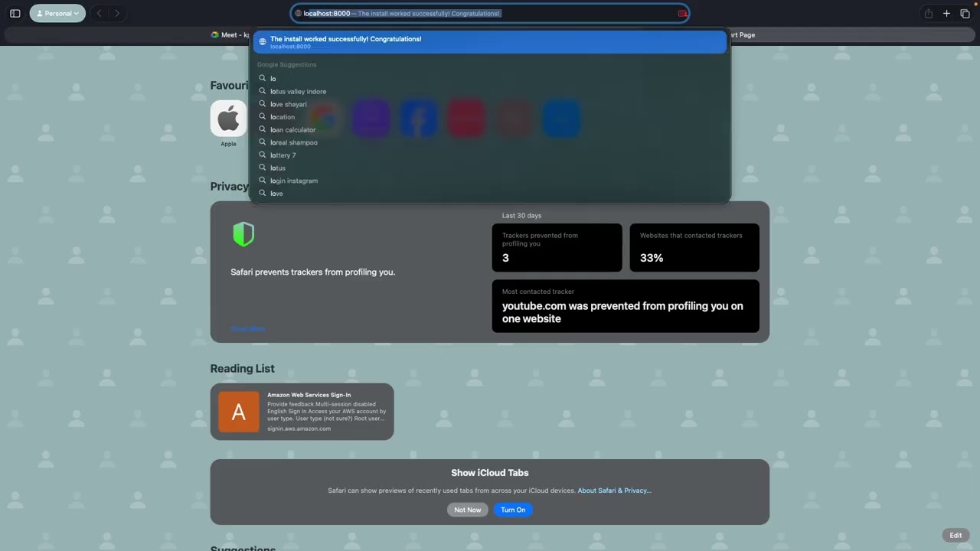The width and height of the screenshot is (980, 551).
Task: Open the 'About Safari & Privacy…' link
Action: coord(615,491)
